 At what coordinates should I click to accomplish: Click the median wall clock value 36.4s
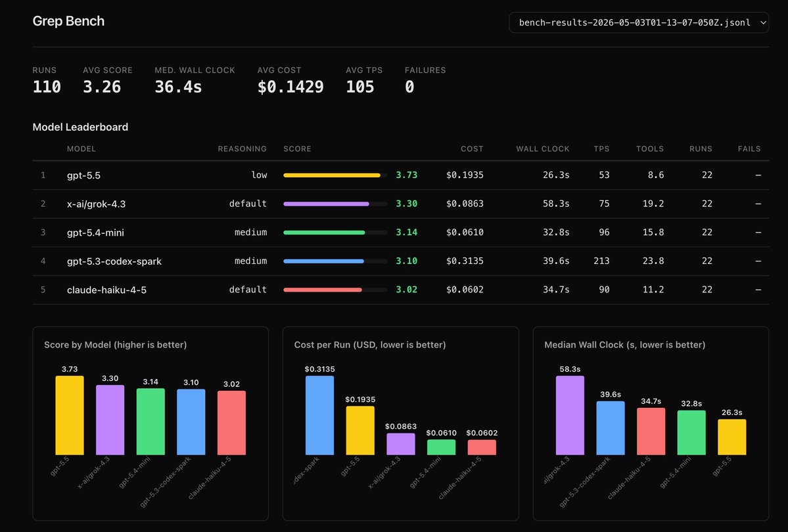point(178,87)
